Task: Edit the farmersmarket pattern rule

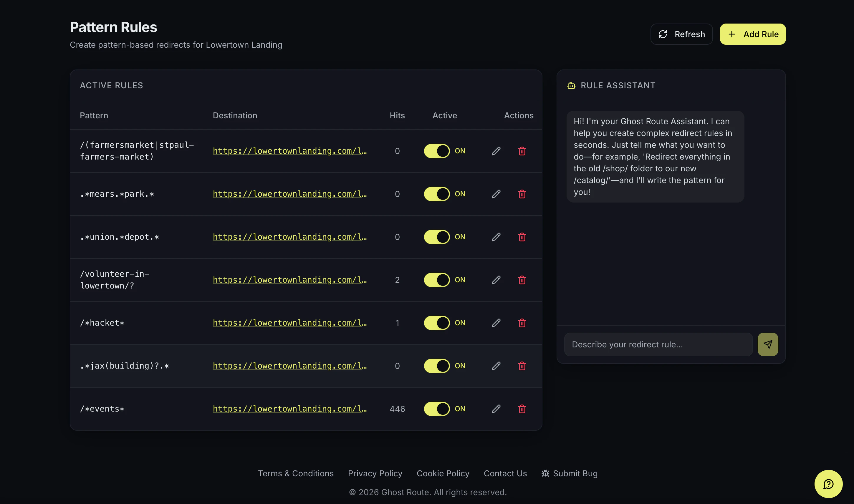Action: (x=496, y=151)
